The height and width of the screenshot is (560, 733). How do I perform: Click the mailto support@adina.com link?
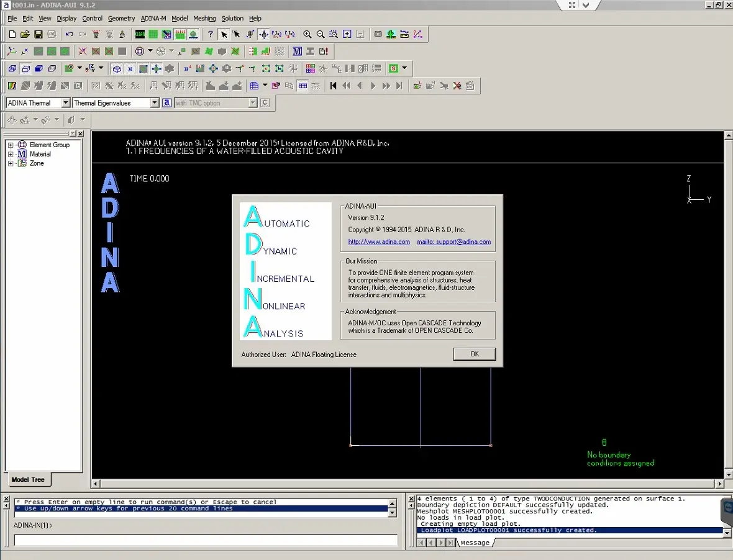(453, 242)
